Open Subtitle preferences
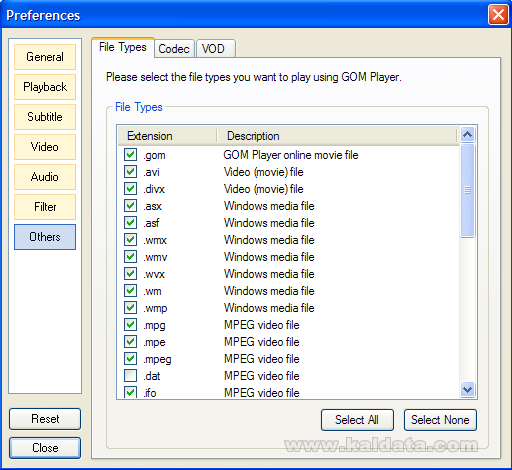Screen dimensions: 512x470 coord(45,117)
